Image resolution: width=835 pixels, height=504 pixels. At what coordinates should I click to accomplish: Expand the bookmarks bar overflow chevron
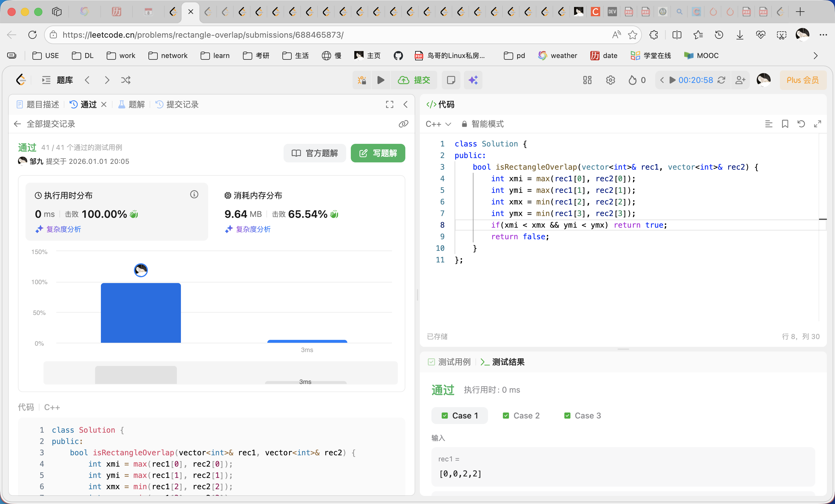(x=815, y=56)
